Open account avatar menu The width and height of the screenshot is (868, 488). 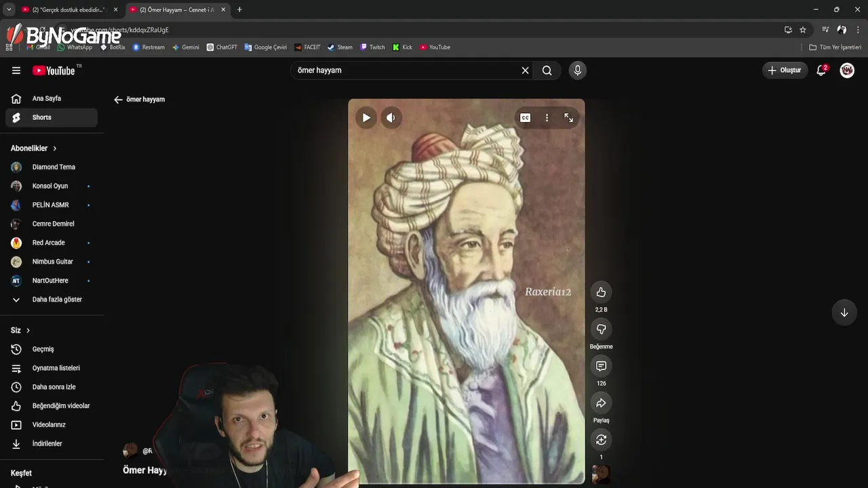point(847,70)
